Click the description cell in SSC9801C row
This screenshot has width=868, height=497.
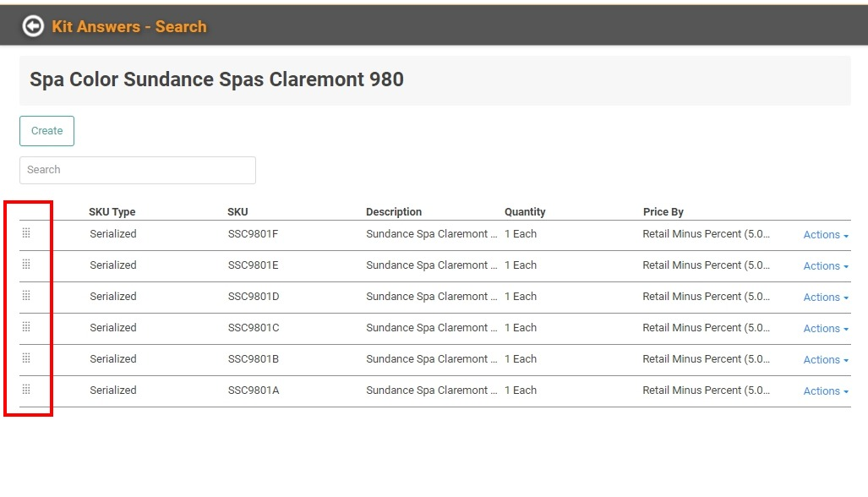[432, 328]
